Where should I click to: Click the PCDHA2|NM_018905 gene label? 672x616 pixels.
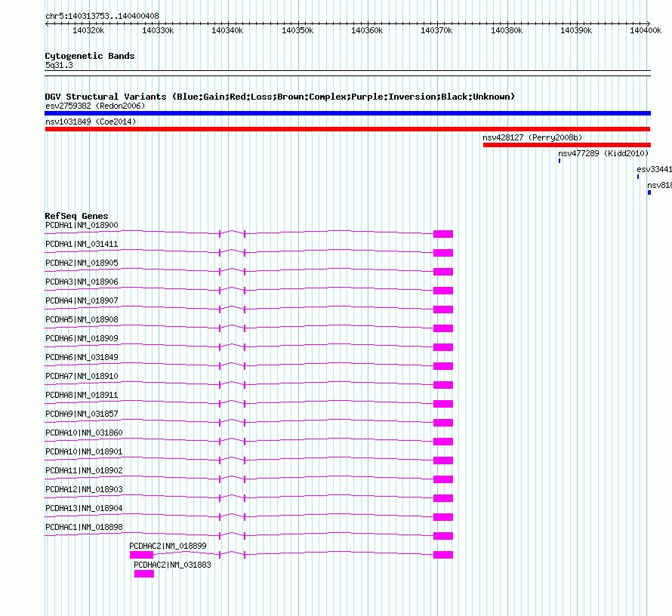[x=82, y=263]
